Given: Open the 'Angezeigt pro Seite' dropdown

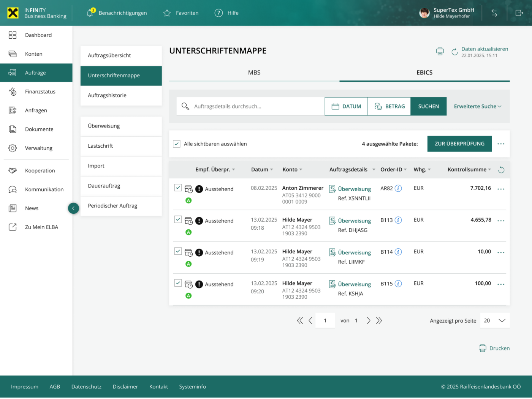Looking at the screenshot, I should (x=495, y=320).
